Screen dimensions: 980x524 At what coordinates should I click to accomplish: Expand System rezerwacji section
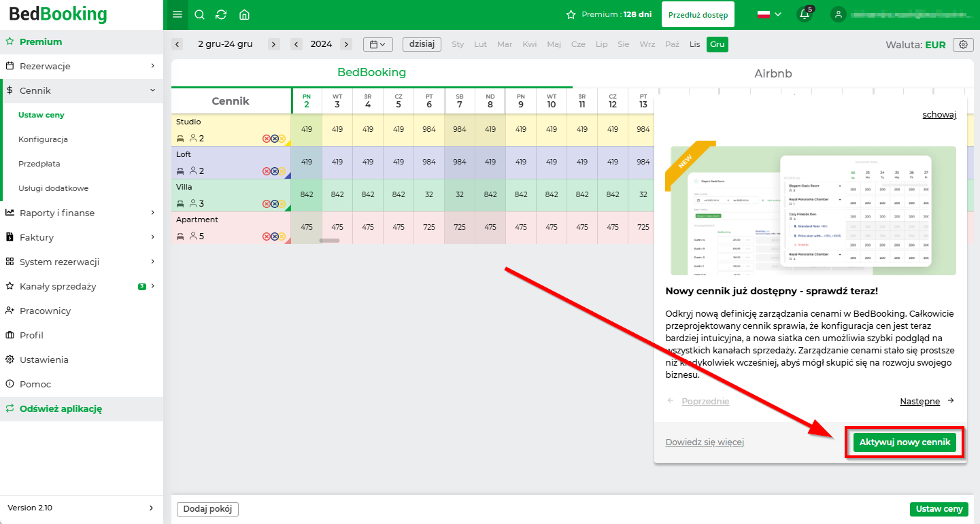pyautogui.click(x=82, y=262)
